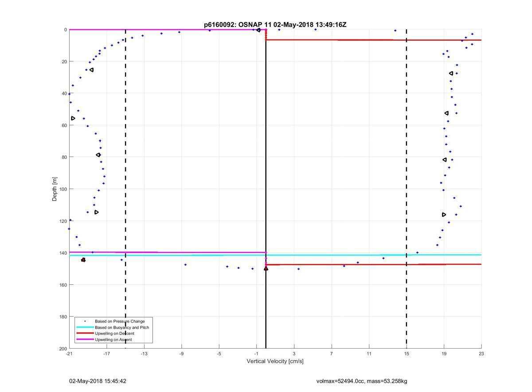Image resolution: width=532 pixels, height=392 pixels.
Task: Click the 11 tick on velocity axis
Action: coord(369,353)
